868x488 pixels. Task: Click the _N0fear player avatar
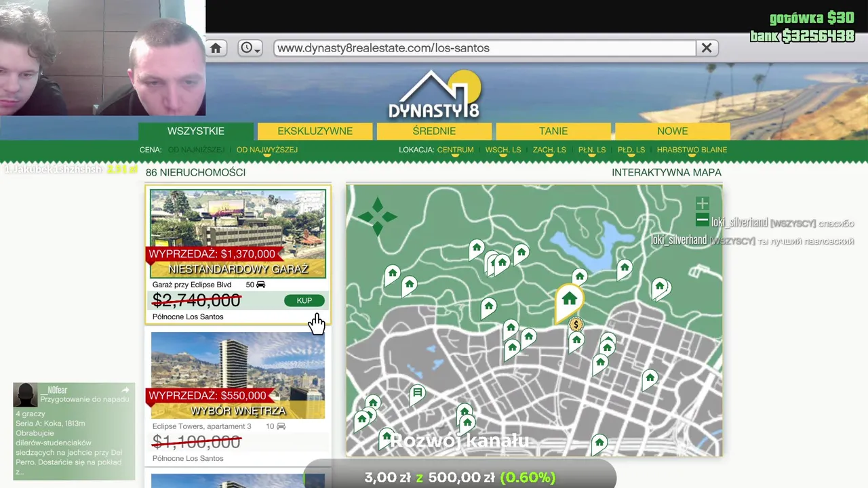pyautogui.click(x=26, y=394)
